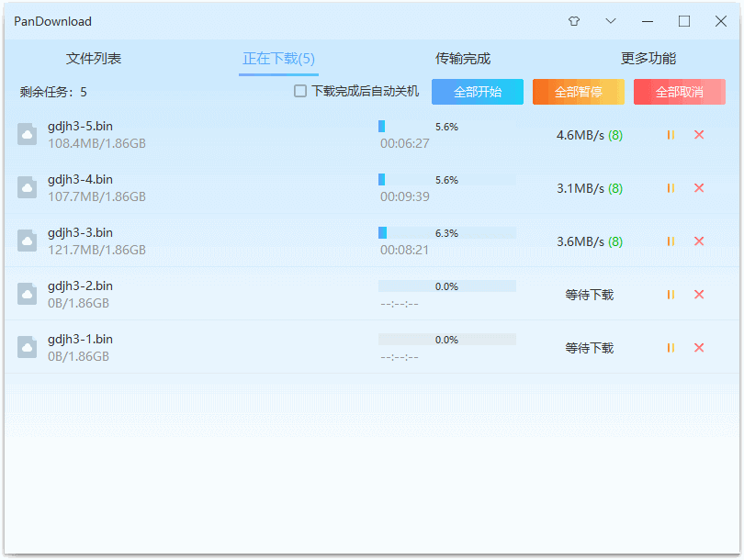Click the skin shirt icon in title bar
The height and width of the screenshot is (560, 744).
tap(574, 21)
